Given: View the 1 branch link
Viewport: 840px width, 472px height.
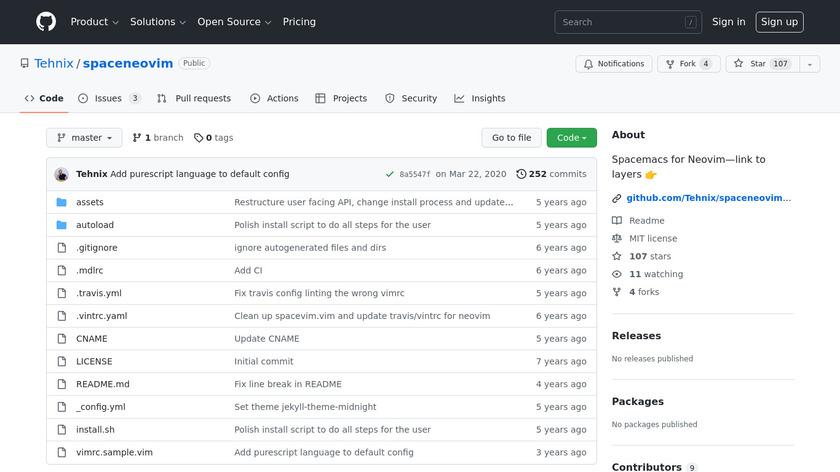Looking at the screenshot, I should click(x=158, y=138).
